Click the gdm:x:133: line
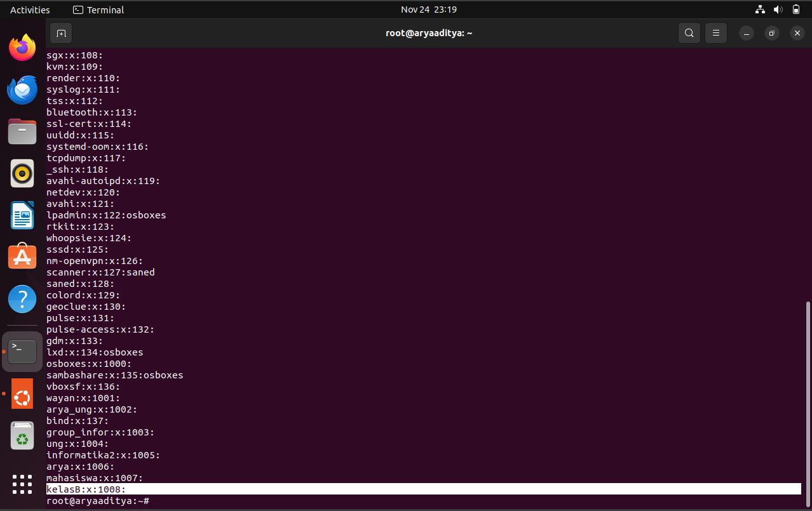Viewport: 812px width, 511px height. pyautogui.click(x=75, y=341)
